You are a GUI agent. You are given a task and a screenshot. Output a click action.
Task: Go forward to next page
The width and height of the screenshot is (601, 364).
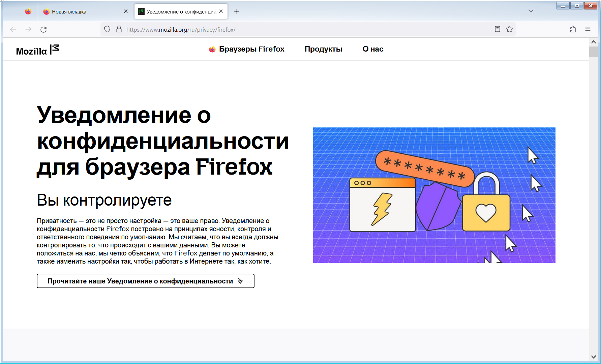[x=28, y=30]
